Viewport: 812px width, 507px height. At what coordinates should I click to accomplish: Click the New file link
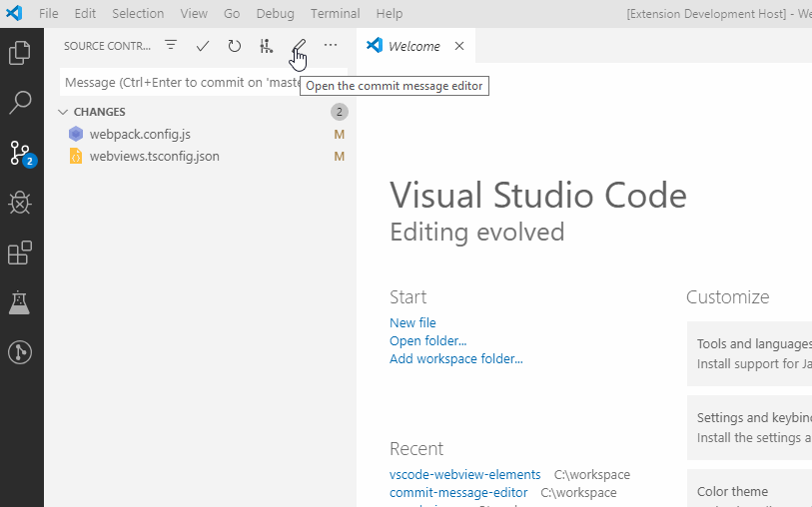pos(412,322)
